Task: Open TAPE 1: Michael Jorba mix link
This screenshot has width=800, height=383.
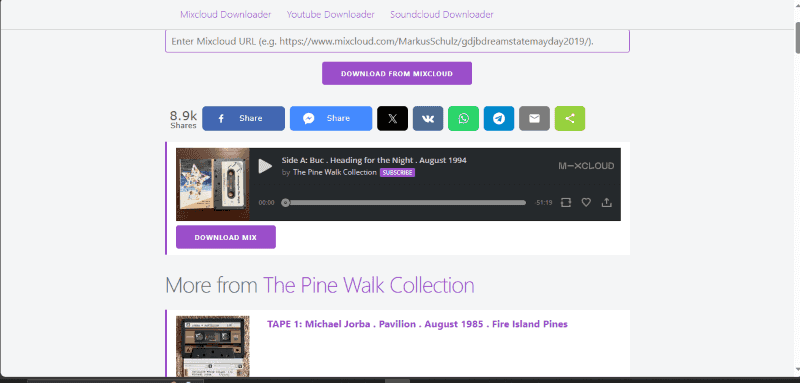Action: 417,324
